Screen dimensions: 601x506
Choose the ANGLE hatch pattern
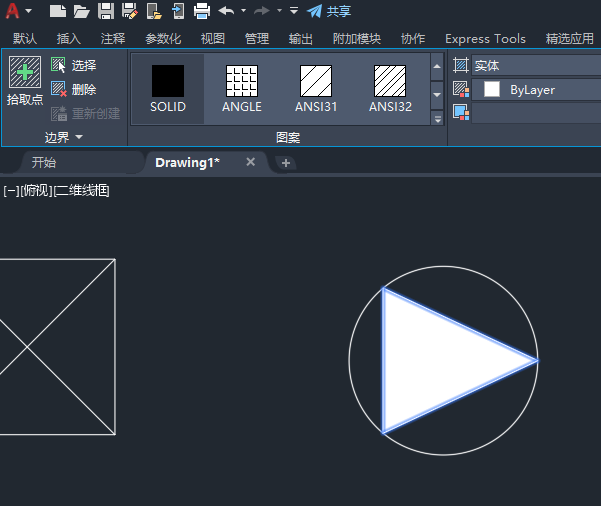click(x=241, y=82)
